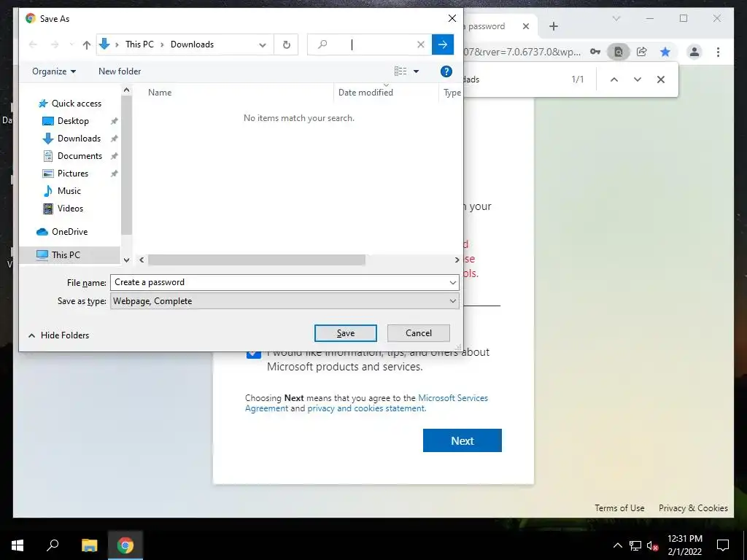Open the Chrome profile avatar

(694, 52)
